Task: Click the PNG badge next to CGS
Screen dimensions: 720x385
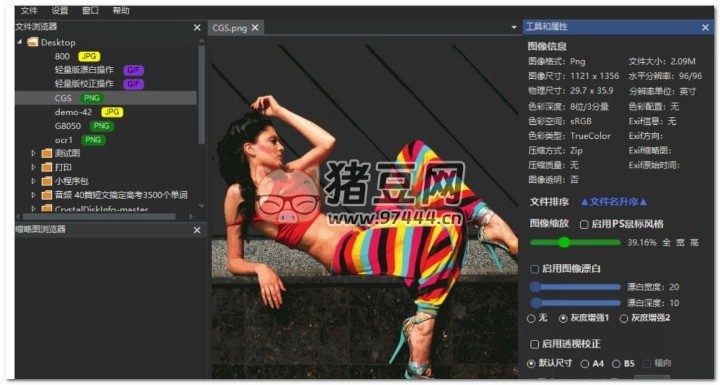Action: (x=92, y=98)
